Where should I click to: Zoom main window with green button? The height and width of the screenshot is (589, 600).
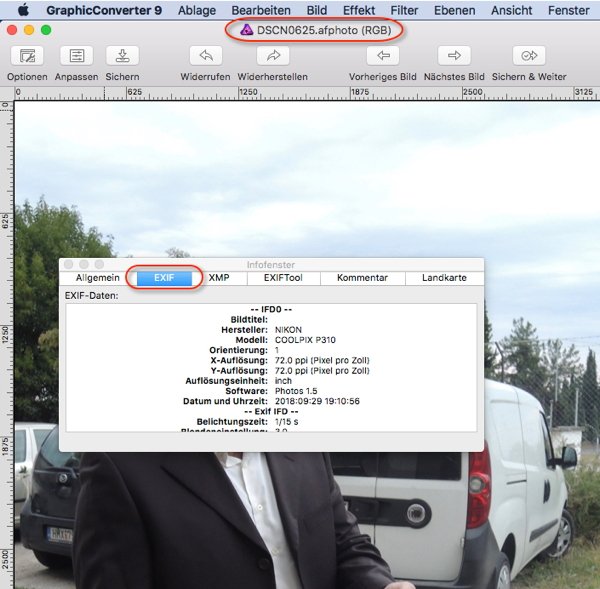46,30
